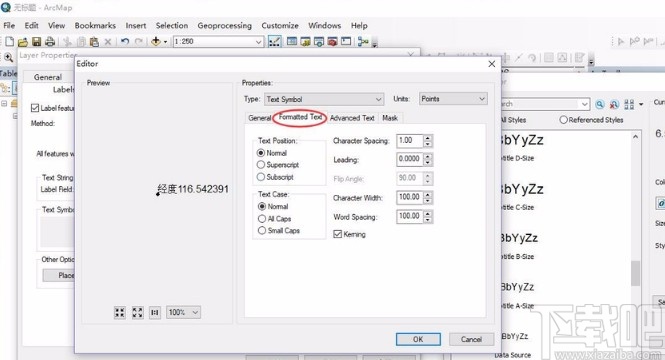This screenshot has width=665, height=360.
Task: Click Cancel in the Editor dialog
Action: 471,339
